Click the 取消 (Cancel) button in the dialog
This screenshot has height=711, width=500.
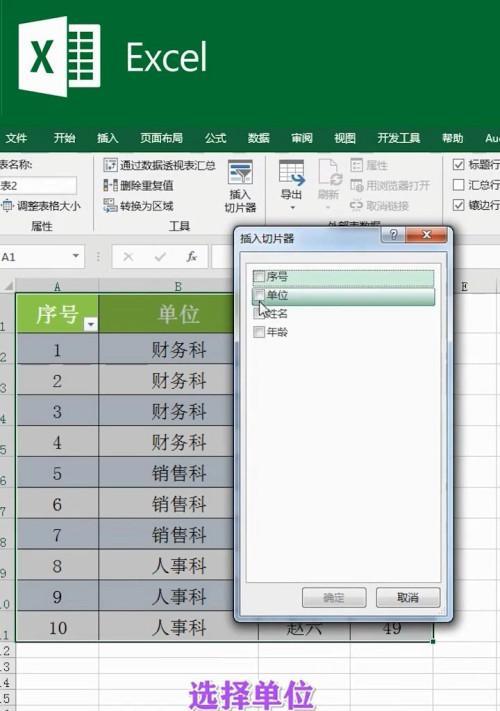(x=408, y=598)
